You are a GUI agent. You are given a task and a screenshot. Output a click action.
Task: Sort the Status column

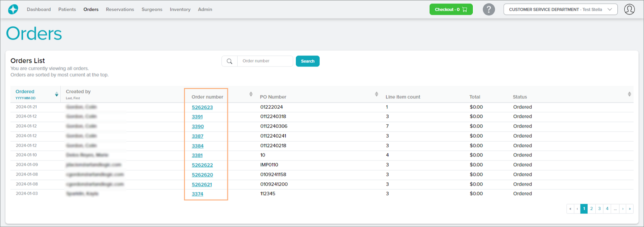(629, 94)
